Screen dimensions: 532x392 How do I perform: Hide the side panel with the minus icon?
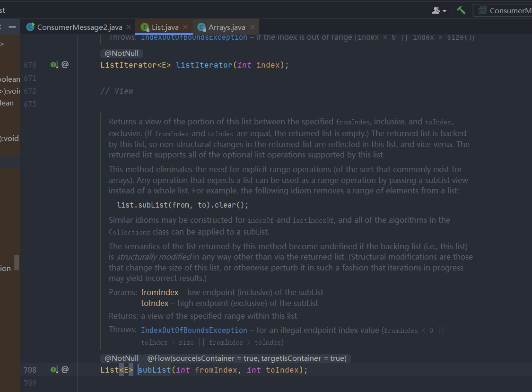coord(12,27)
